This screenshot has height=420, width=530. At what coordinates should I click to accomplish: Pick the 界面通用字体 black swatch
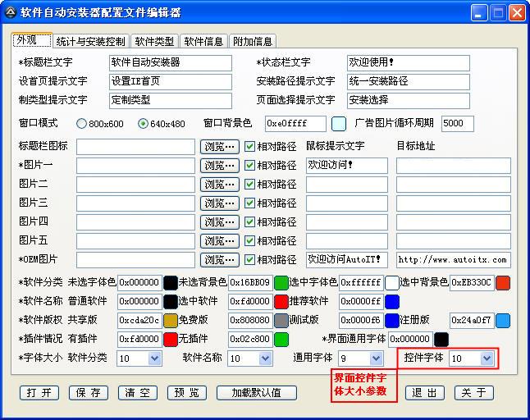(441, 340)
